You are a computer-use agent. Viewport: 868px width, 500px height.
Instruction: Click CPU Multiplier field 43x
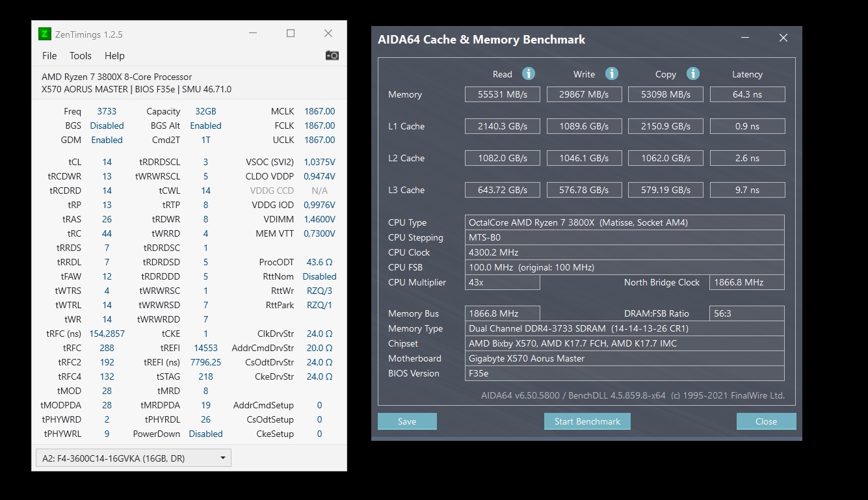click(503, 282)
